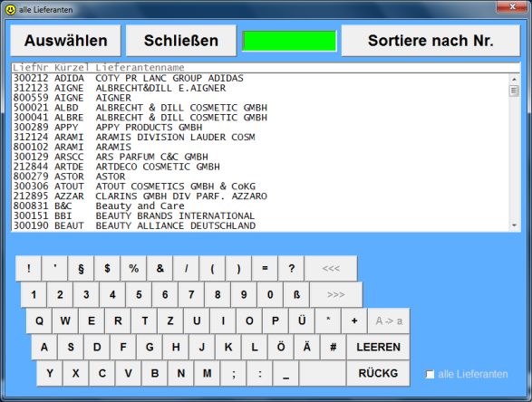
Task: Click the & symbol key
Action: (160, 268)
